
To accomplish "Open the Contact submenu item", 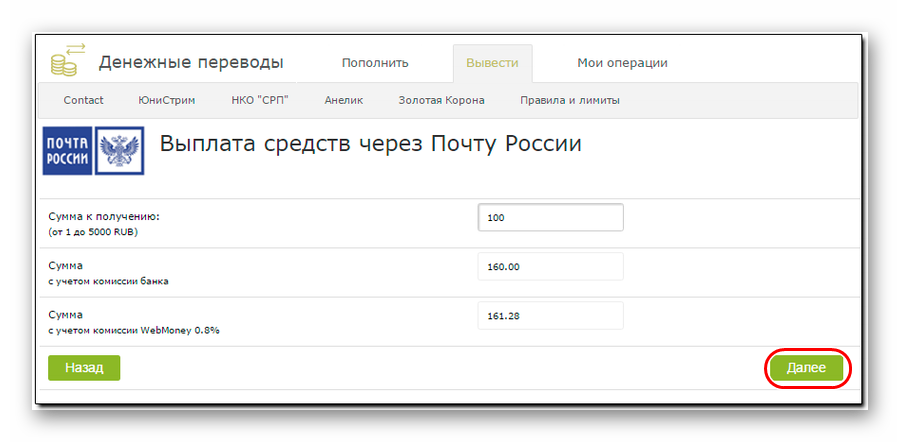I will (84, 100).
